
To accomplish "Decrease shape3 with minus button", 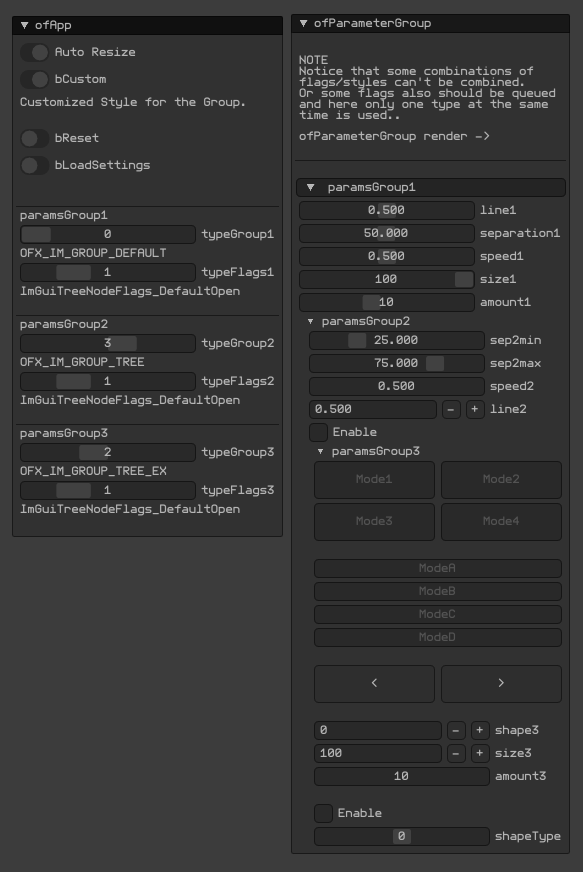I will tap(456, 730).
